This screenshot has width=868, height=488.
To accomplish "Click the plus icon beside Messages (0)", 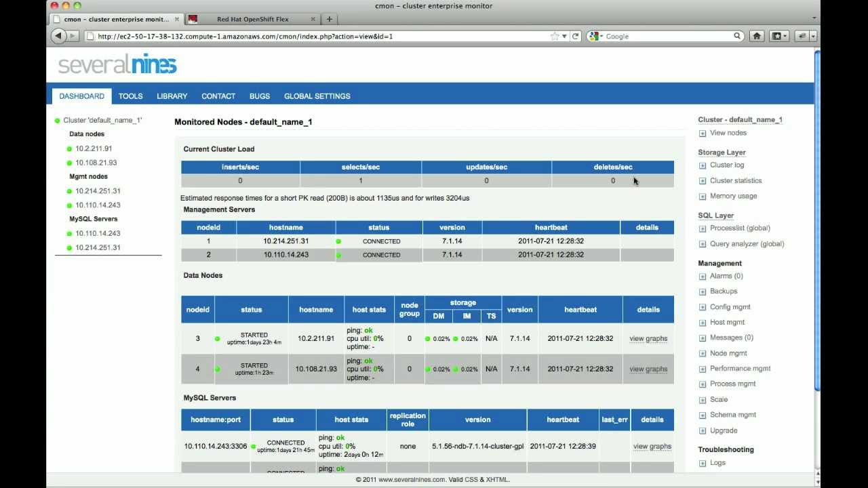I will (703, 338).
